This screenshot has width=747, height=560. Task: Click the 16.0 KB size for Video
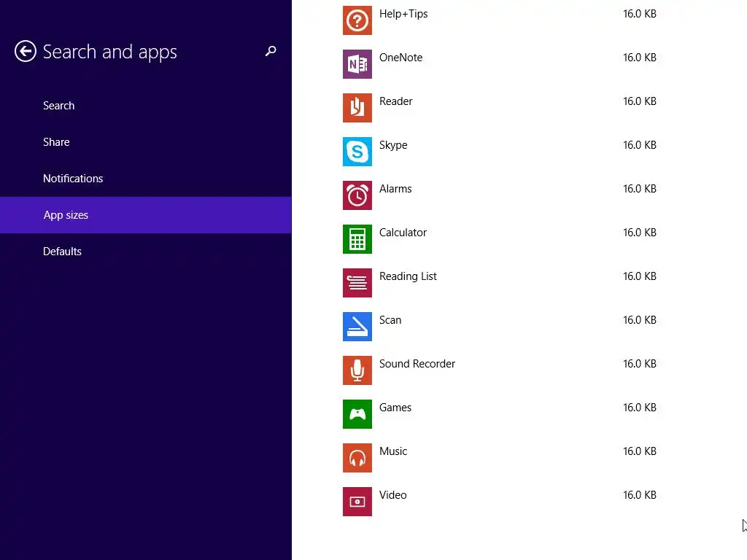[x=640, y=495]
